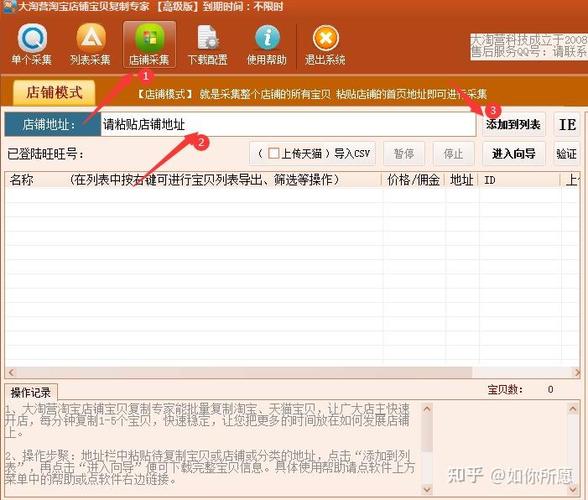Click the 店铺地址 address input field
Screen dimensions: 588x500
[x=288, y=124]
